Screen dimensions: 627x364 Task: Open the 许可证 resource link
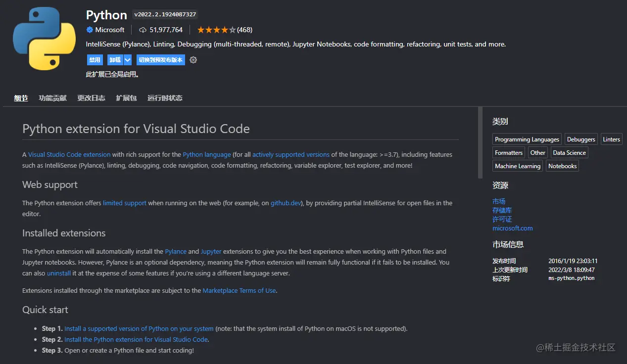click(x=502, y=219)
